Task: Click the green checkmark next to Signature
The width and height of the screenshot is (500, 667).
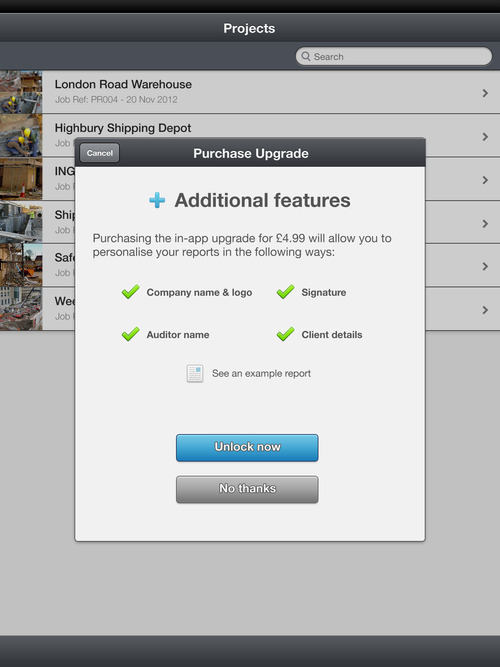Action: tap(285, 292)
